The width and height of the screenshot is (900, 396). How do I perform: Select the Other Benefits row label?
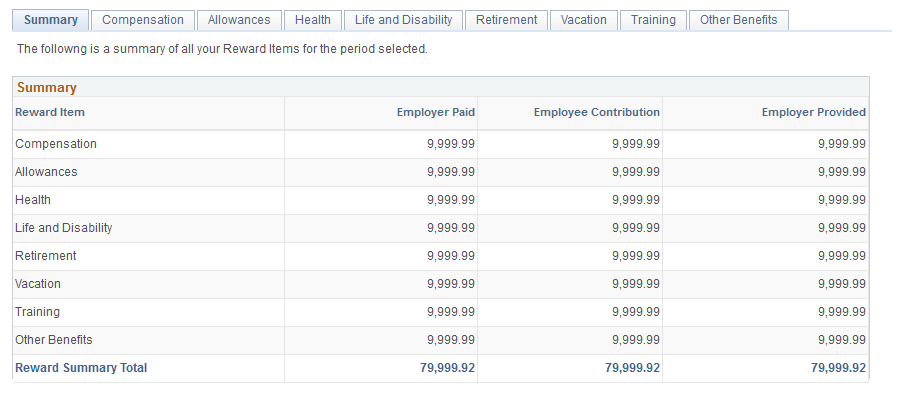click(x=53, y=340)
